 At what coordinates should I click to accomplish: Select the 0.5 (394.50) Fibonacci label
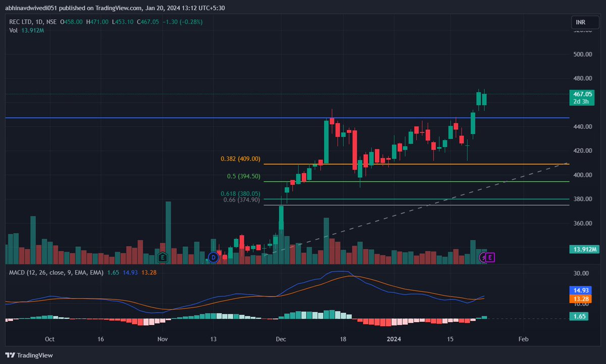click(x=244, y=176)
